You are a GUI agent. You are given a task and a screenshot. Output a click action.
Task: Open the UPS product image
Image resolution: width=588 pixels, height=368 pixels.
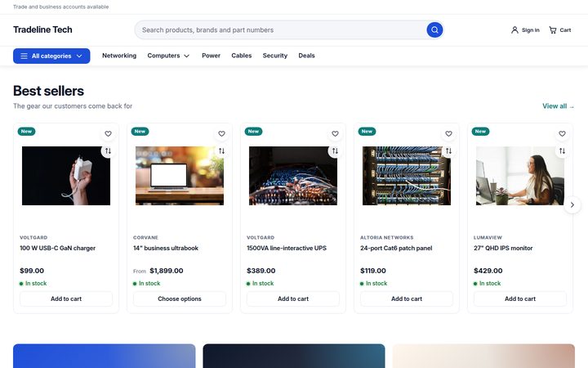[293, 176]
